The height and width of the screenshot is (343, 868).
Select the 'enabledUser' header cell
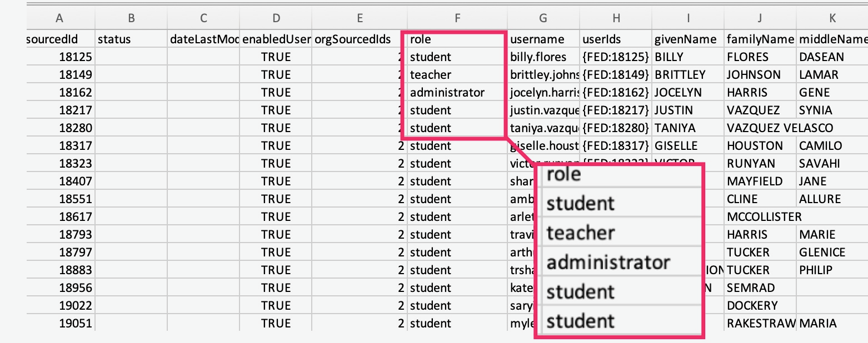(276, 39)
